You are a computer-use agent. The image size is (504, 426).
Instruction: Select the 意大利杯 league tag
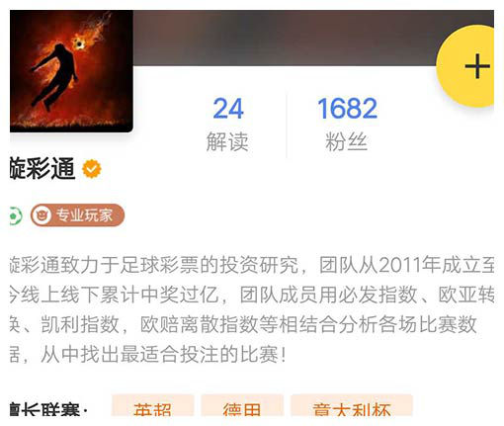352,406
